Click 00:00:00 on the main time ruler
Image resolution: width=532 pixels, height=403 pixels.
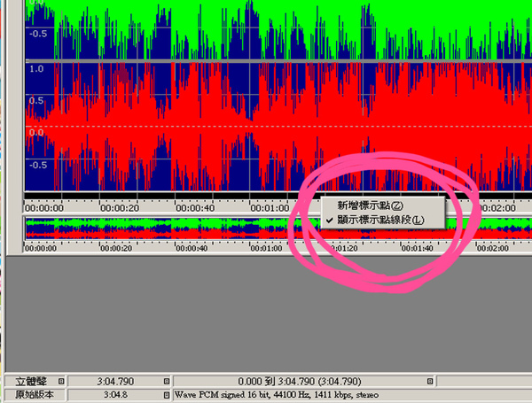(44, 208)
